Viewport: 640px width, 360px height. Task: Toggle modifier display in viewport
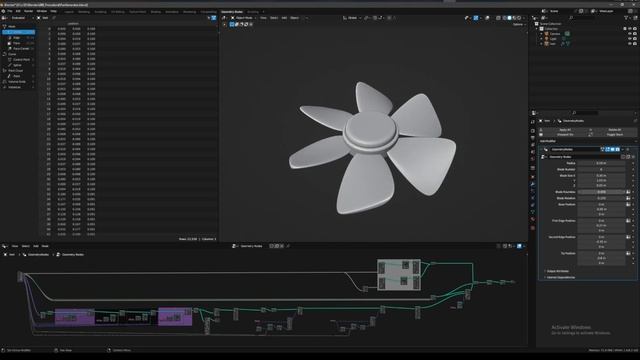point(612,149)
